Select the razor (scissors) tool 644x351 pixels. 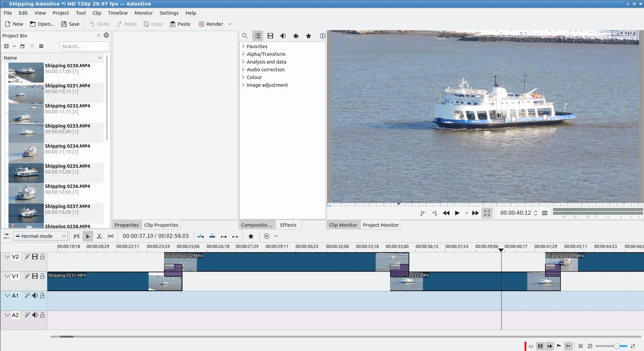coord(99,236)
